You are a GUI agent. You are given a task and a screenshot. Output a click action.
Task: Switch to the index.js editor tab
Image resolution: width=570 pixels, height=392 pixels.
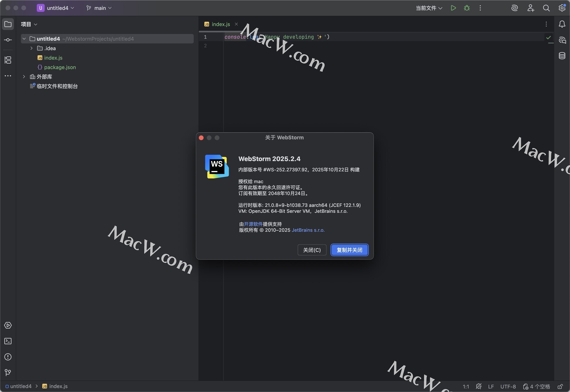(x=221, y=24)
